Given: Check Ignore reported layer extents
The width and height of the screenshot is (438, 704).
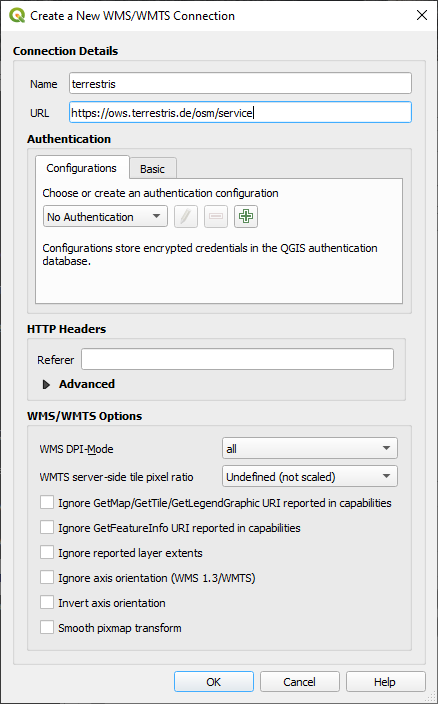Looking at the screenshot, I should (x=47, y=553).
